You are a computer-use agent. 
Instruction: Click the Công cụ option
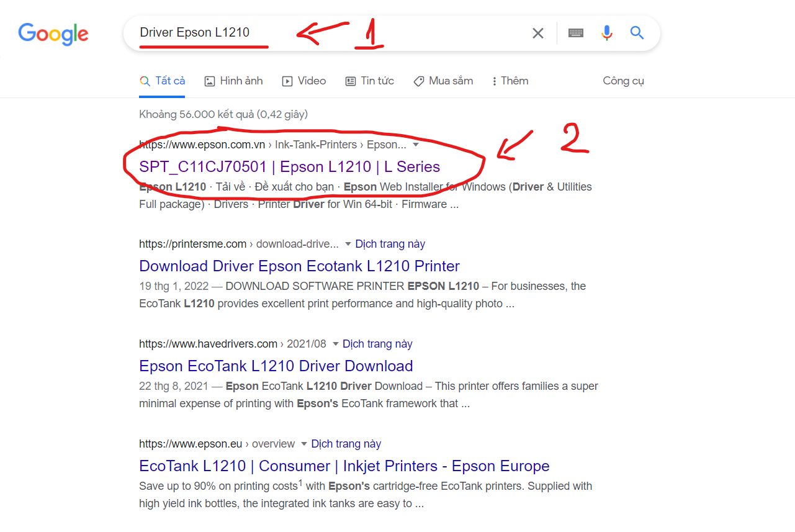[623, 81]
